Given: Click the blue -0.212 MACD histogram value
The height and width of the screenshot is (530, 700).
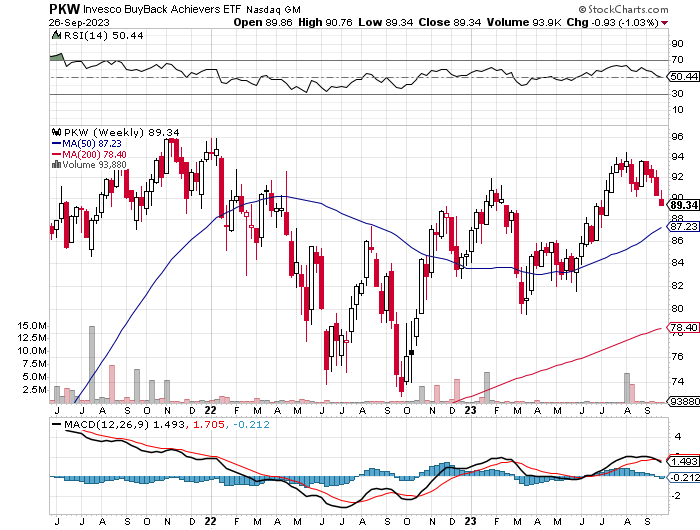Looking at the screenshot, I should [251, 424].
